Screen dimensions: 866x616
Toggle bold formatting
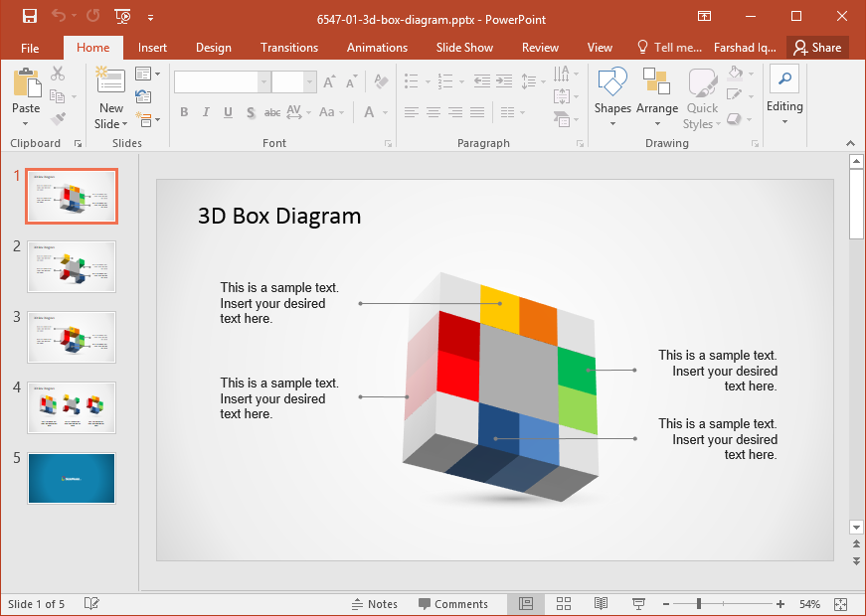(x=184, y=112)
